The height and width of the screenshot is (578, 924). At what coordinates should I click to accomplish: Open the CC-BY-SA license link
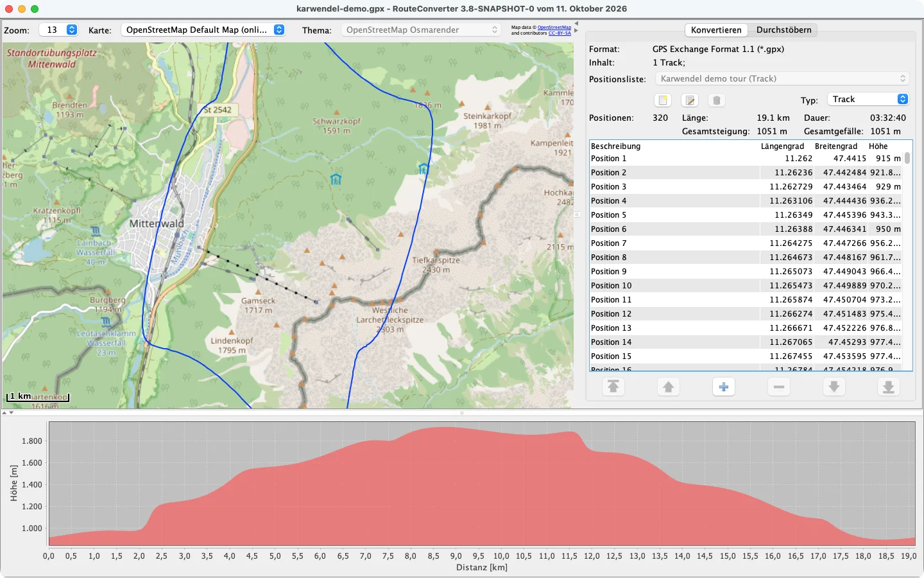(560, 33)
